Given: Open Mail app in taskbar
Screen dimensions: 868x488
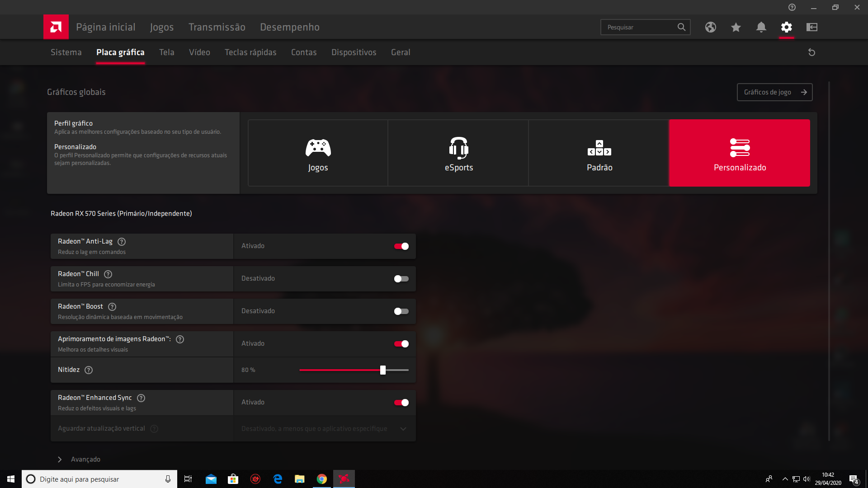Looking at the screenshot, I should (211, 479).
